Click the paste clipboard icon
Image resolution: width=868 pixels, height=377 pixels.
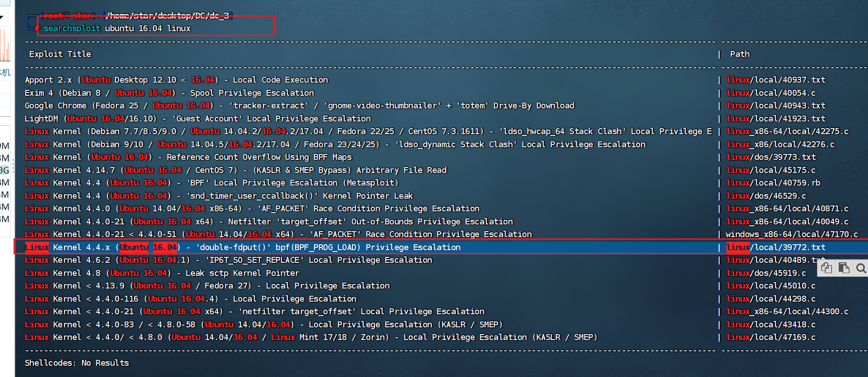click(844, 268)
